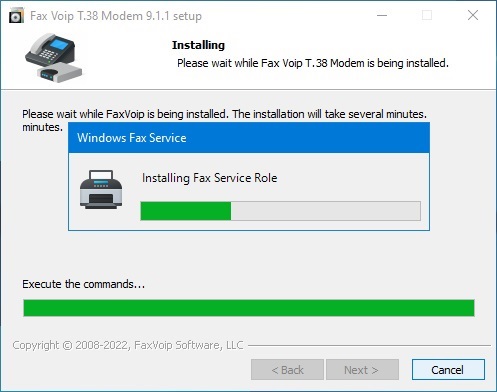Viewport: 497px width, 392px height.
Task: Click the Fax Service Role progress bar
Action: pyautogui.click(x=280, y=211)
